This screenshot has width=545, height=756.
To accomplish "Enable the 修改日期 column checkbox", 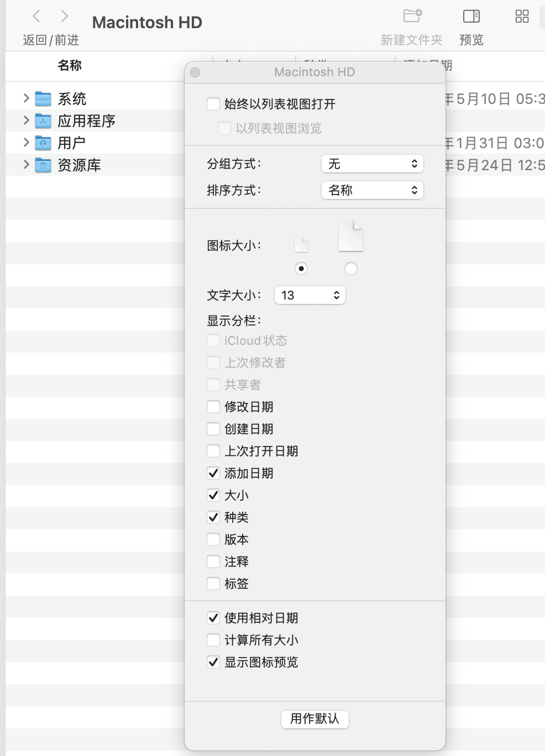I will click(213, 407).
